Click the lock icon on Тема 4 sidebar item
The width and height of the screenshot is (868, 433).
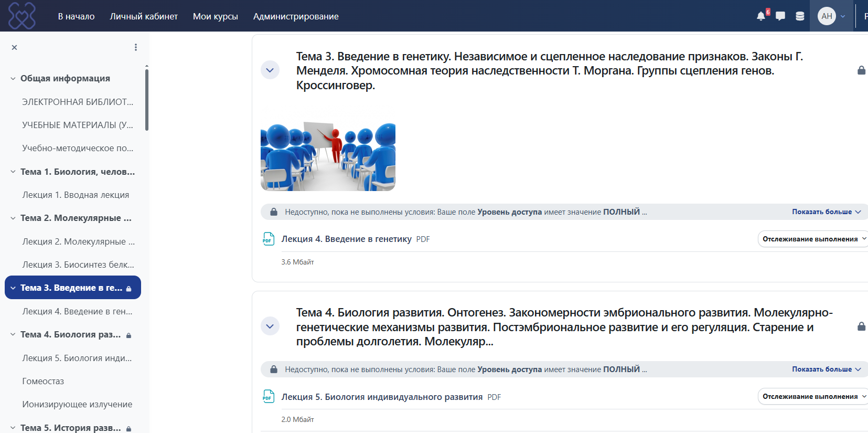129,335
